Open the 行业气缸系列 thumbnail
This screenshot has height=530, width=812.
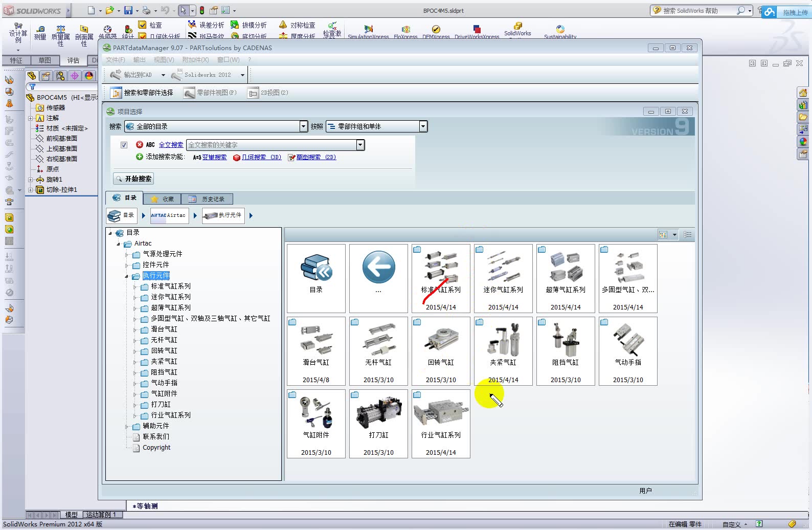click(441, 424)
